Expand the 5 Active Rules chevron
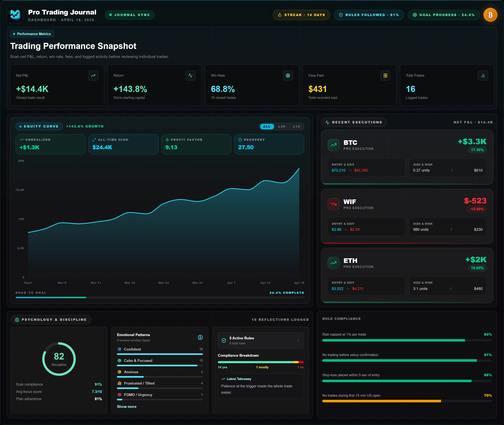 (298, 340)
